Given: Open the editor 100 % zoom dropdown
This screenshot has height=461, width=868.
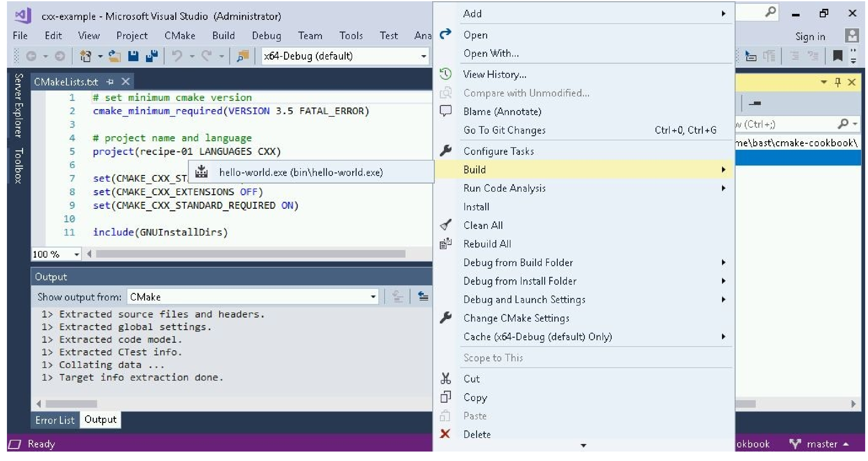Looking at the screenshot, I should pyautogui.click(x=77, y=254).
